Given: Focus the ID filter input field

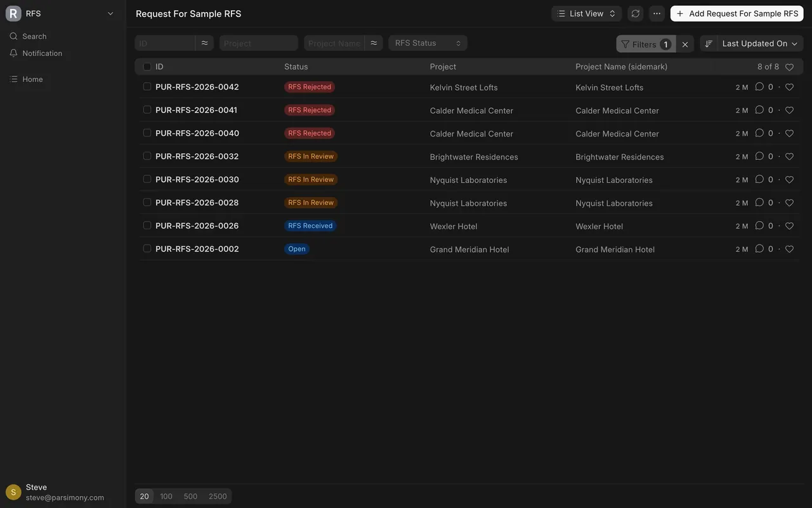Looking at the screenshot, I should [x=165, y=43].
